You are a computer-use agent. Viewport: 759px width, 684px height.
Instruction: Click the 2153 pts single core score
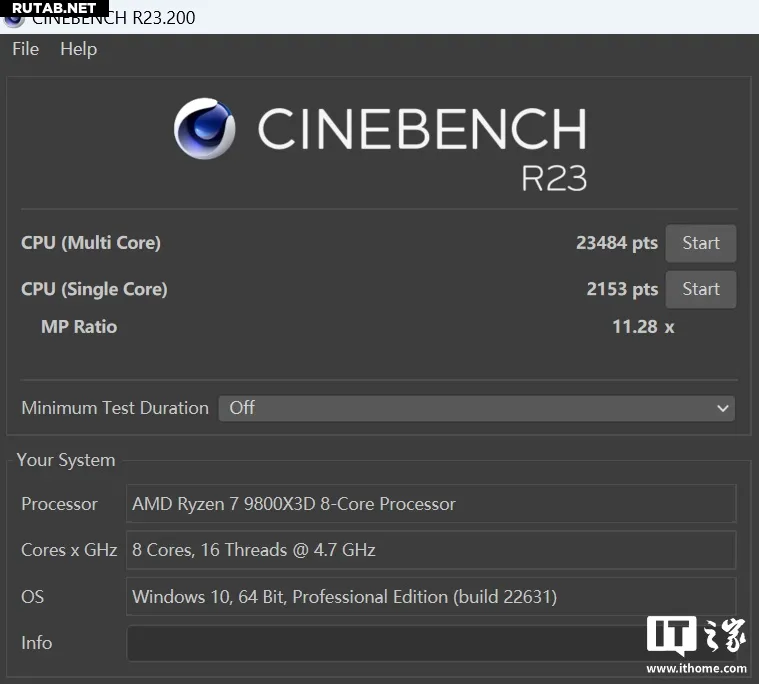pos(621,289)
